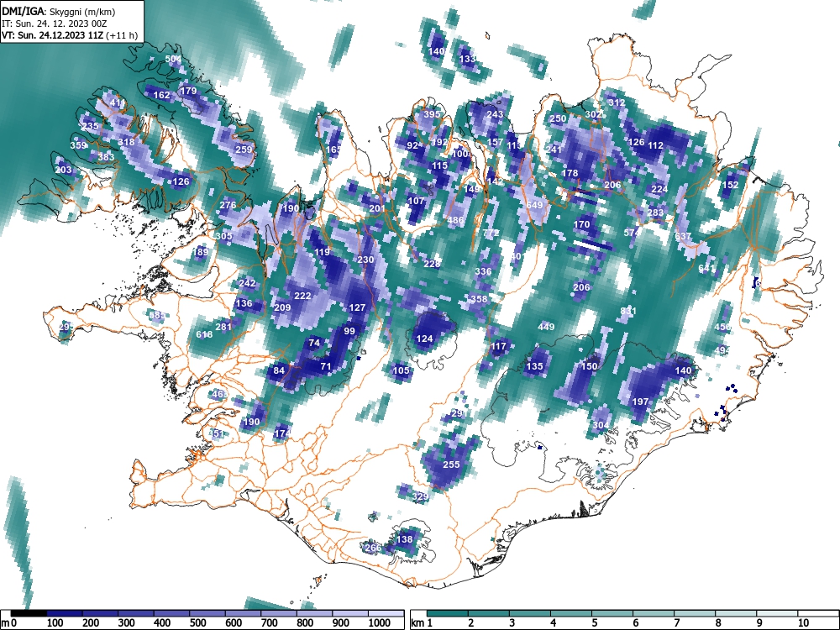Click the visibility value 329
Screen dimensions: 840x630
pyautogui.click(x=420, y=496)
